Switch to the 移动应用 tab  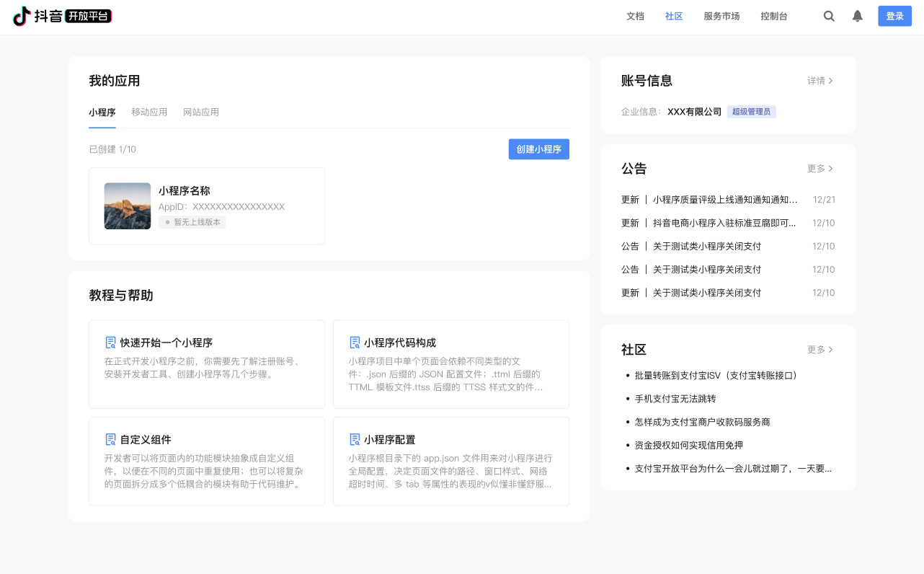pos(149,112)
